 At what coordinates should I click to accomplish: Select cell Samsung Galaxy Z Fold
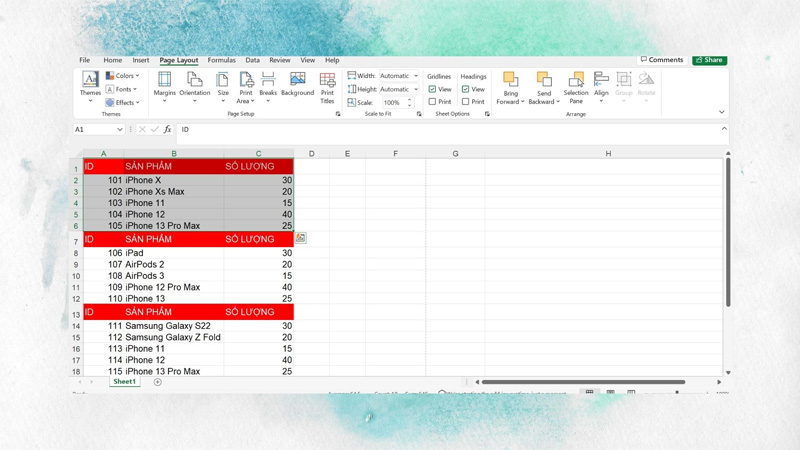tap(173, 337)
